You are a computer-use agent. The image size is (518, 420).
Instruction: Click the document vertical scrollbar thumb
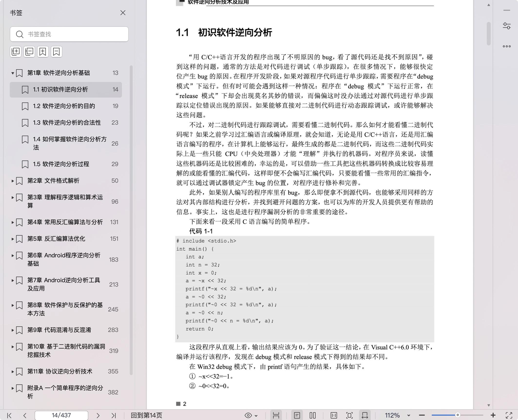488,34
